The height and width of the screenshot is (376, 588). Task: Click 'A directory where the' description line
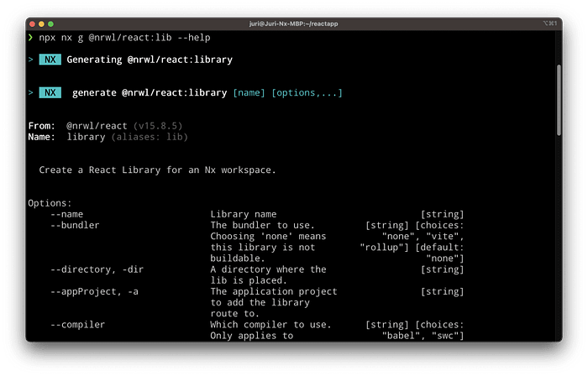click(268, 269)
